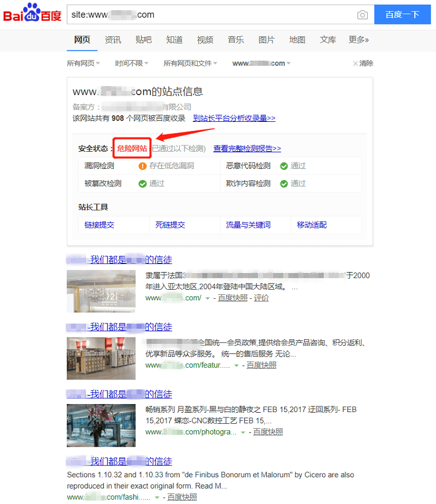Open third search result title
This screenshot has height=504, width=436.
click(119, 394)
